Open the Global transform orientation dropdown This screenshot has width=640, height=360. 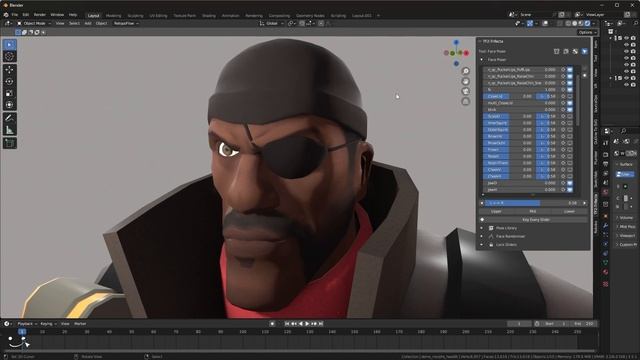point(271,23)
